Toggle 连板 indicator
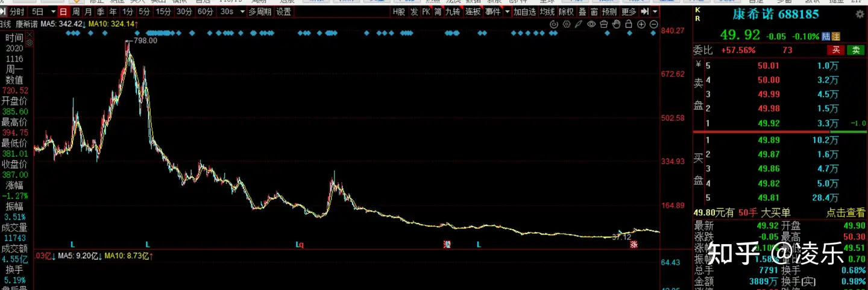The width and height of the screenshot is (868, 290). tap(473, 11)
